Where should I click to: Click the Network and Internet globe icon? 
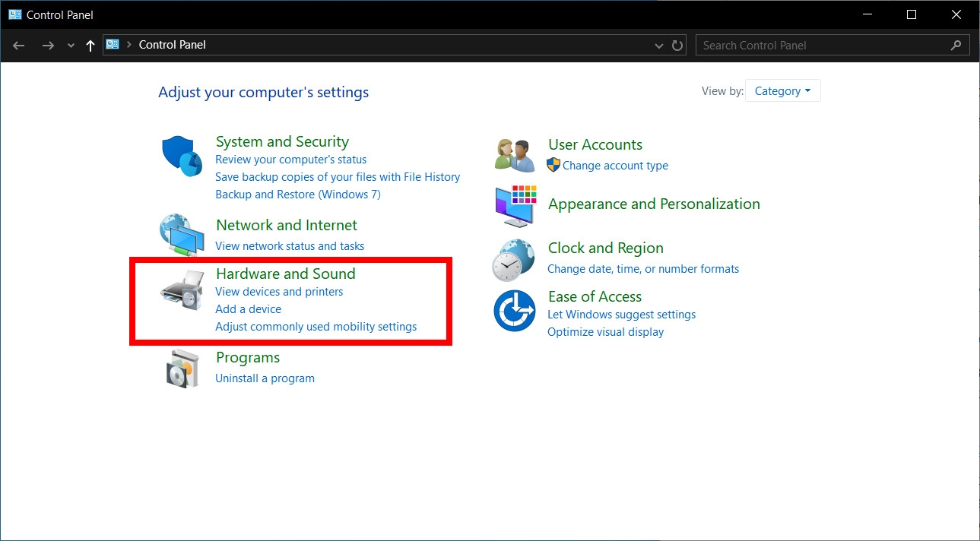[x=182, y=235]
